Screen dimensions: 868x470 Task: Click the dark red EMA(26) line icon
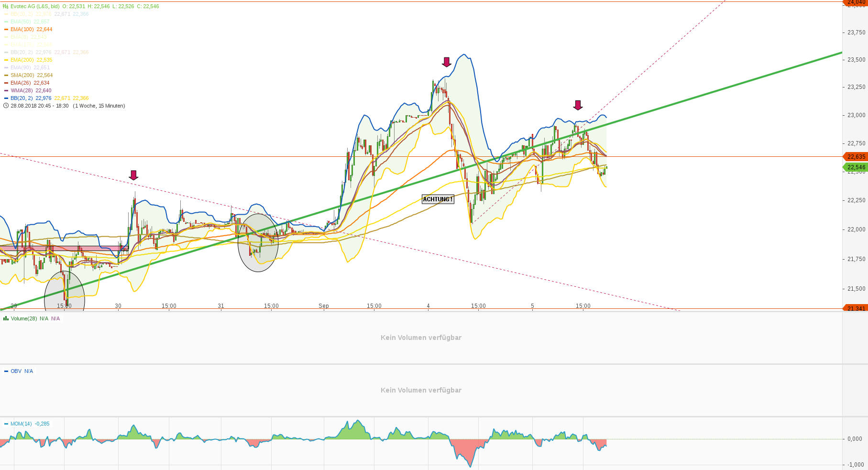5,83
